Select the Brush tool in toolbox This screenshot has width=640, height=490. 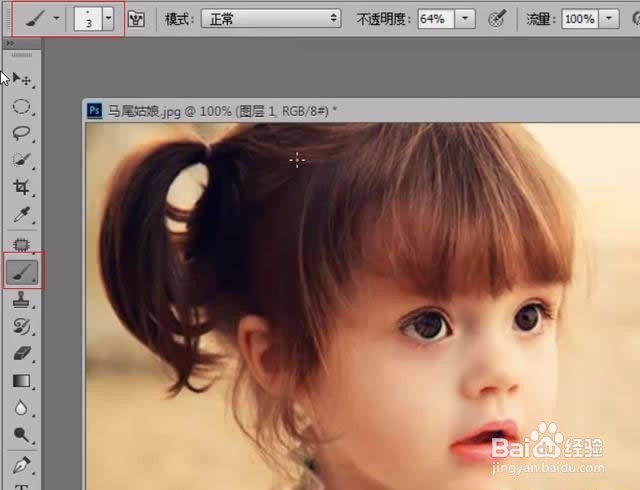pos(22,271)
